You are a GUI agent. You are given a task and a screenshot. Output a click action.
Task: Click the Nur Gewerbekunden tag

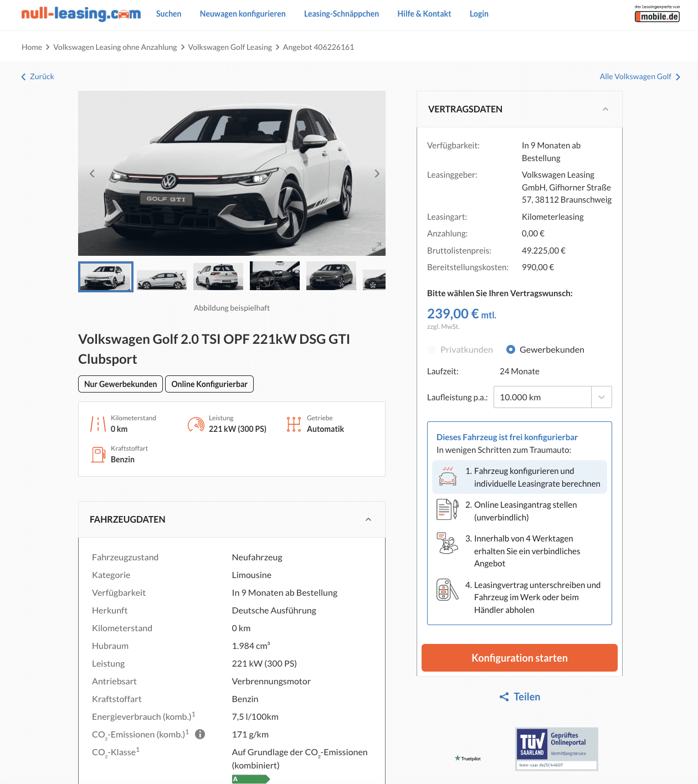point(120,384)
